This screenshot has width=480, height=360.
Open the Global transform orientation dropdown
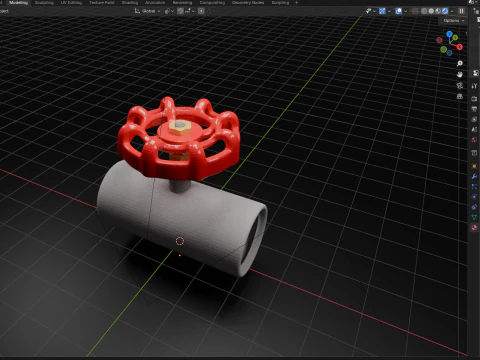click(x=147, y=11)
